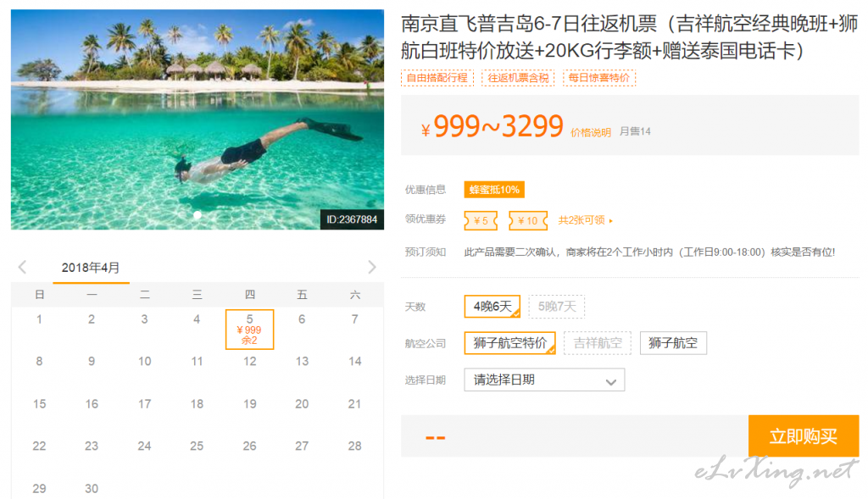This screenshot has height=499, width=868.
Task: Claim the ¥5 coupon ticket
Action: click(x=481, y=221)
